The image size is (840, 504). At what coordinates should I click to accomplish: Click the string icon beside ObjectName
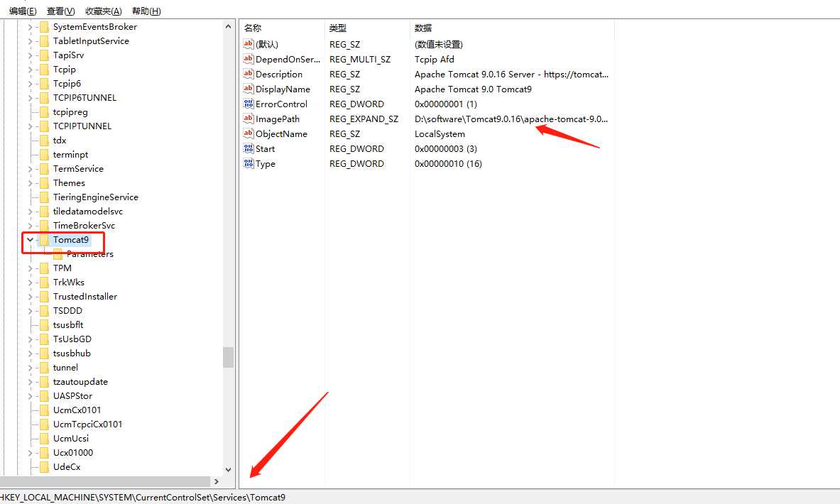coord(249,133)
